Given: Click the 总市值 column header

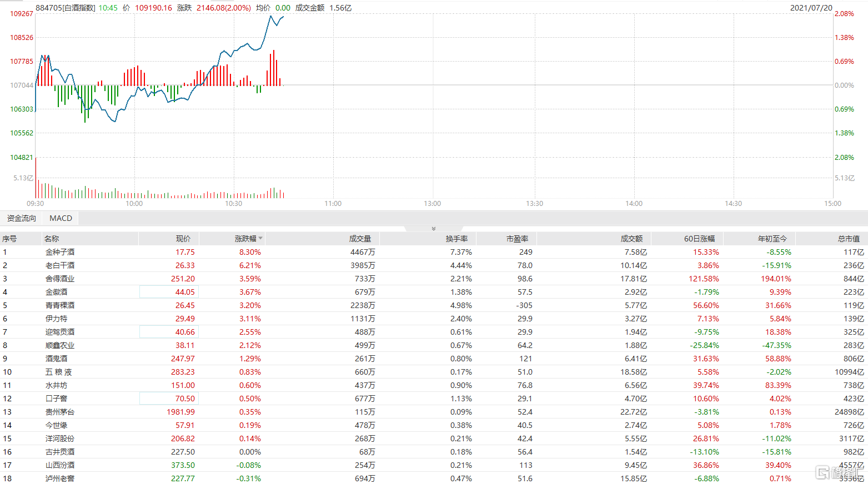Looking at the screenshot, I should pos(849,239).
